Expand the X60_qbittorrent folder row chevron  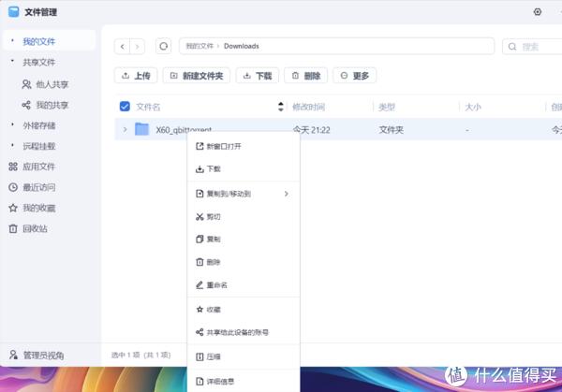pos(126,129)
